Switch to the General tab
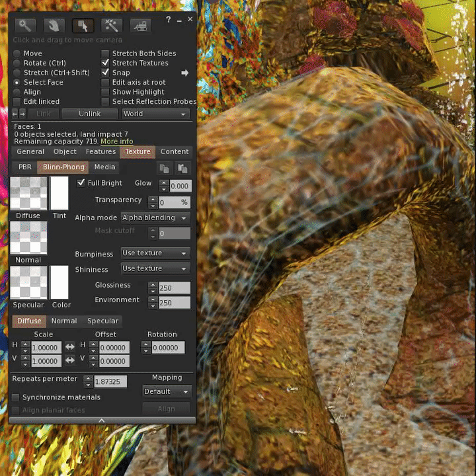Screen dimensions: 476x476 [x=30, y=151]
